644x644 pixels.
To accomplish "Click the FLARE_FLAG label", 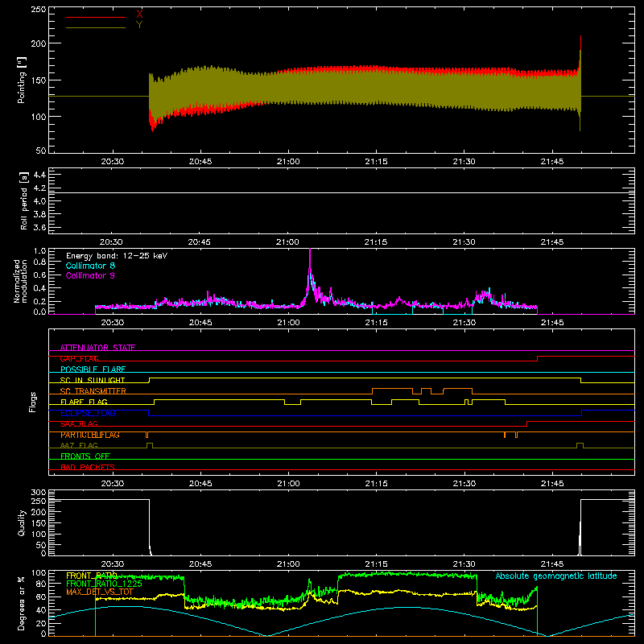I will (84, 402).
